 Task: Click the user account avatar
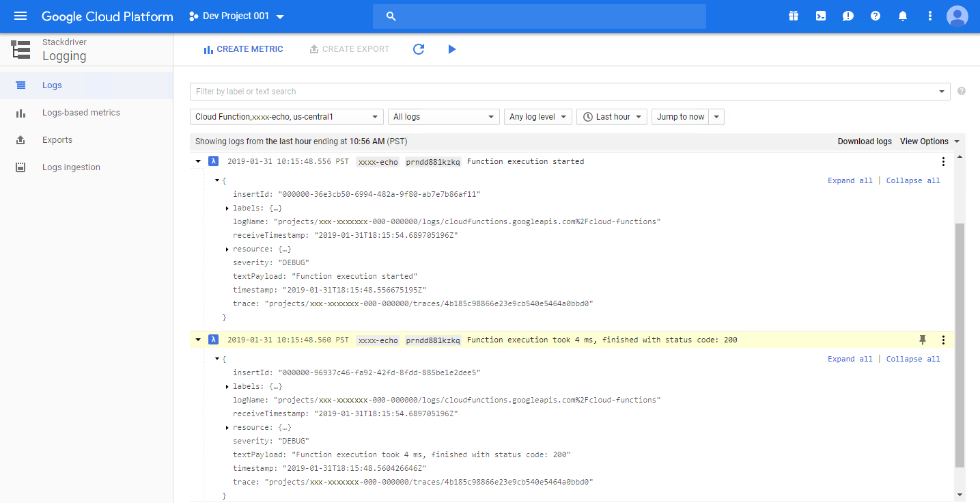click(x=957, y=16)
